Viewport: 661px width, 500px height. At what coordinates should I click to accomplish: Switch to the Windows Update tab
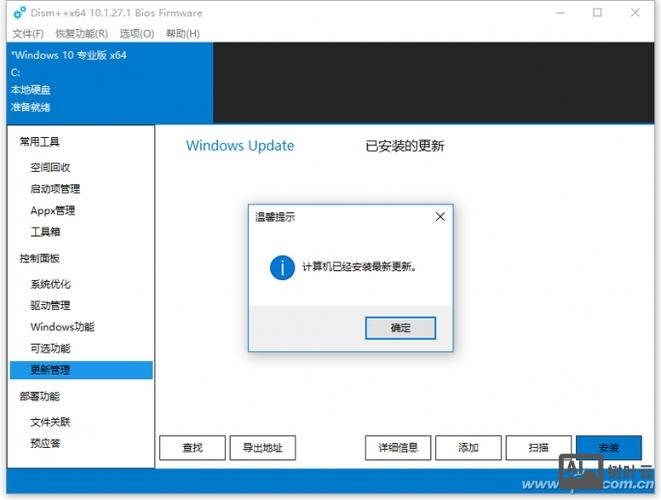pos(240,145)
